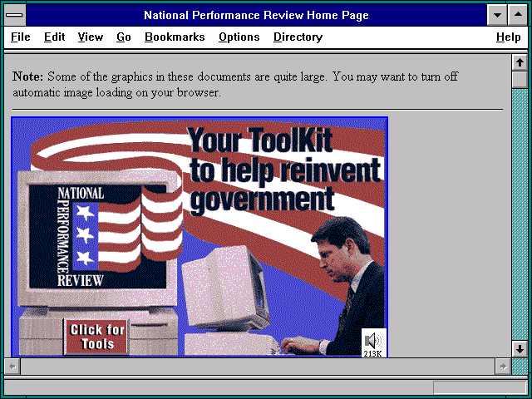Click the vertical scrollbar up arrow
The width and height of the screenshot is (532, 399).
point(520,62)
